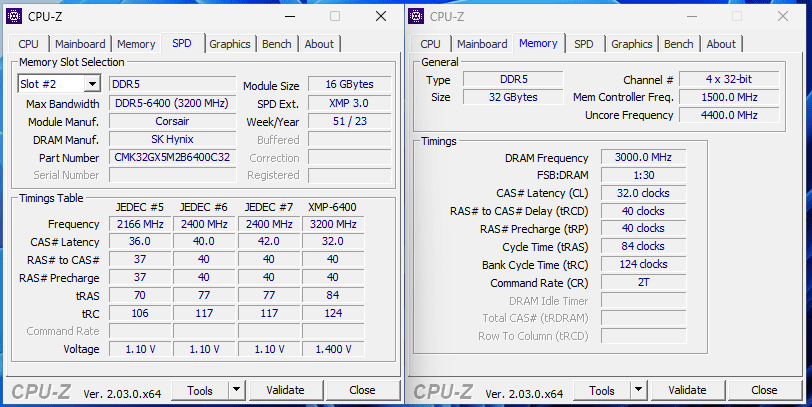This screenshot has width=812, height=407.
Task: Go to Bench tab in right window
Action: click(678, 44)
